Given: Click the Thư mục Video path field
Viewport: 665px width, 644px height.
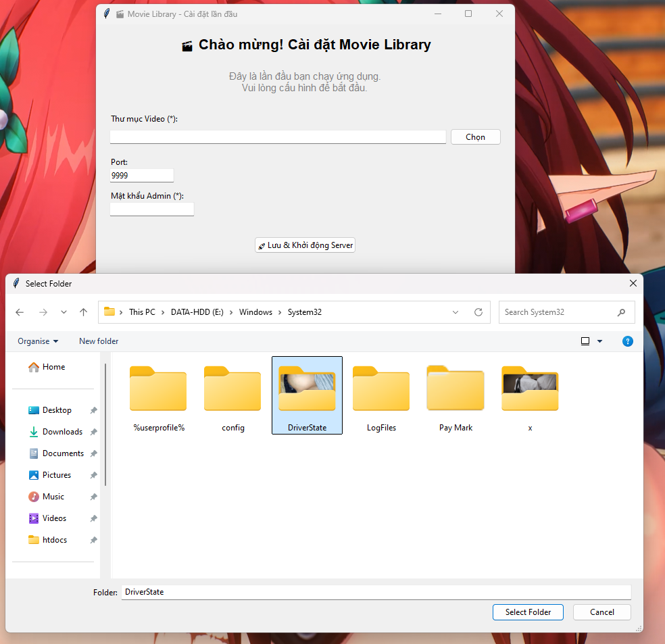Looking at the screenshot, I should 278,137.
